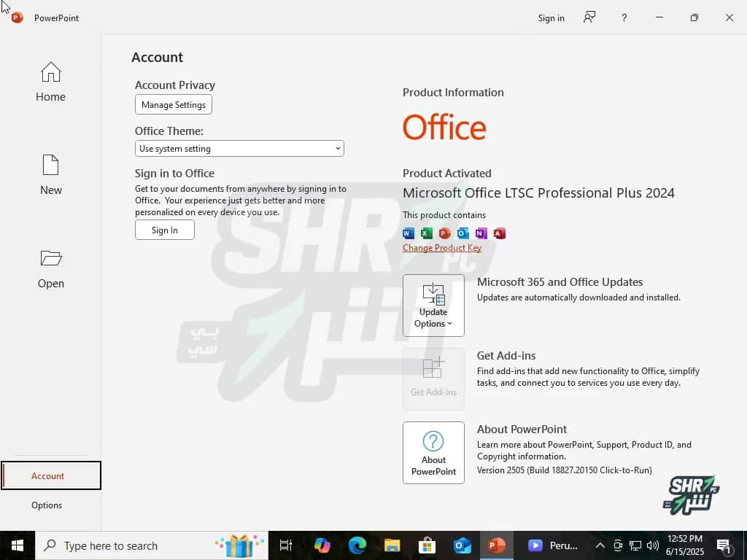
Task: Open the About PowerPoint button
Action: (433, 453)
